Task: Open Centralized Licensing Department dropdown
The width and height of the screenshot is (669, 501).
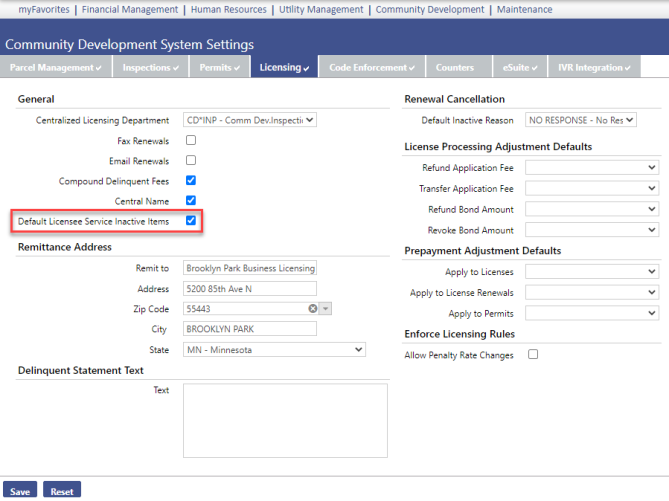Action: 250,120
